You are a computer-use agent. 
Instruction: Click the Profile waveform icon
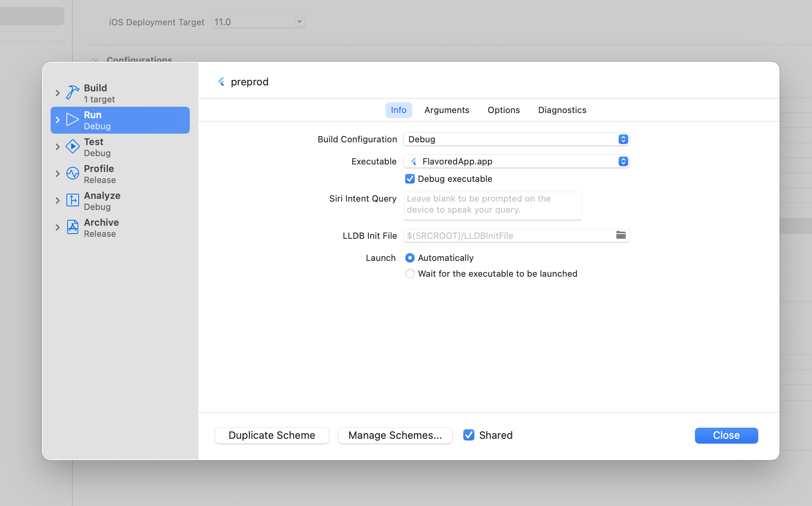pyautogui.click(x=72, y=174)
